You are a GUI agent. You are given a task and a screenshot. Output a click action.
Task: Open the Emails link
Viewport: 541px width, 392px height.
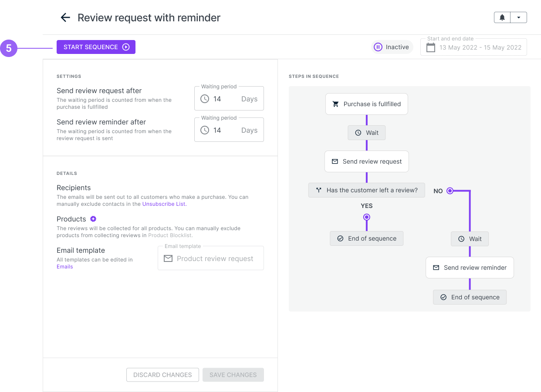[x=65, y=267]
